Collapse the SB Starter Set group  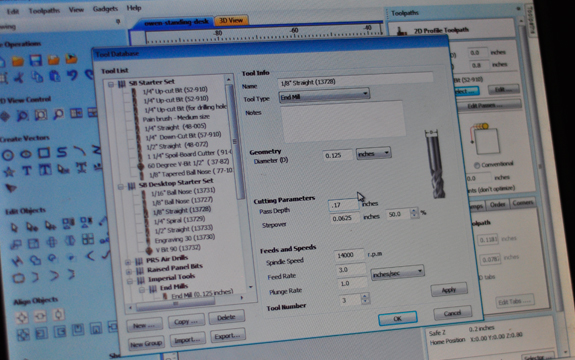[x=111, y=84]
